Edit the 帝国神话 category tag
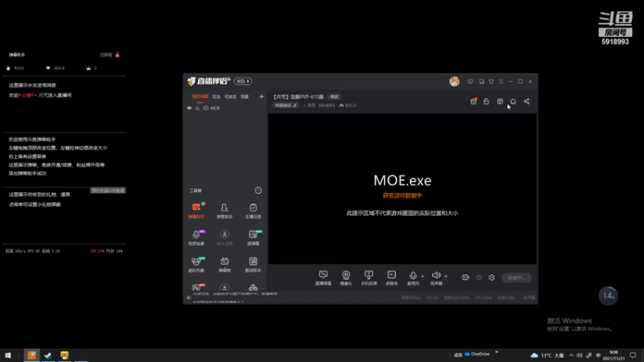 click(286, 105)
